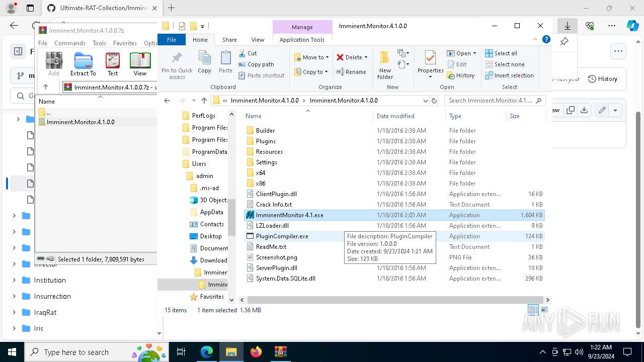Open the Properties ribbon icon
This screenshot has height=362, width=644.
(430, 58)
